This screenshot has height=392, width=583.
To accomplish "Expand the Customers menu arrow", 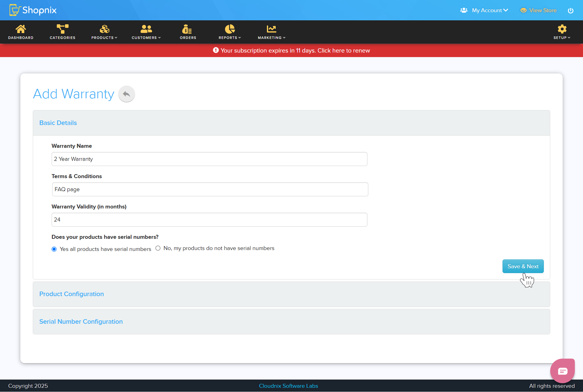I will pos(159,38).
